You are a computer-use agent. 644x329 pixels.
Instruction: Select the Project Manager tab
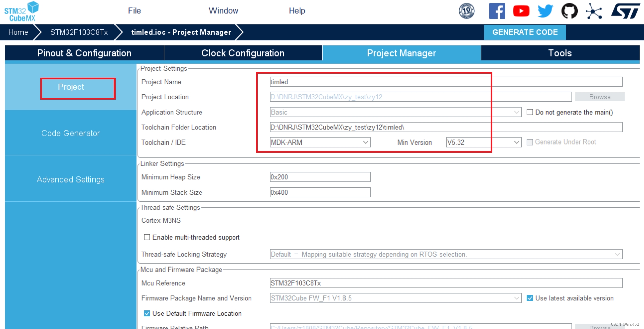tap(402, 53)
